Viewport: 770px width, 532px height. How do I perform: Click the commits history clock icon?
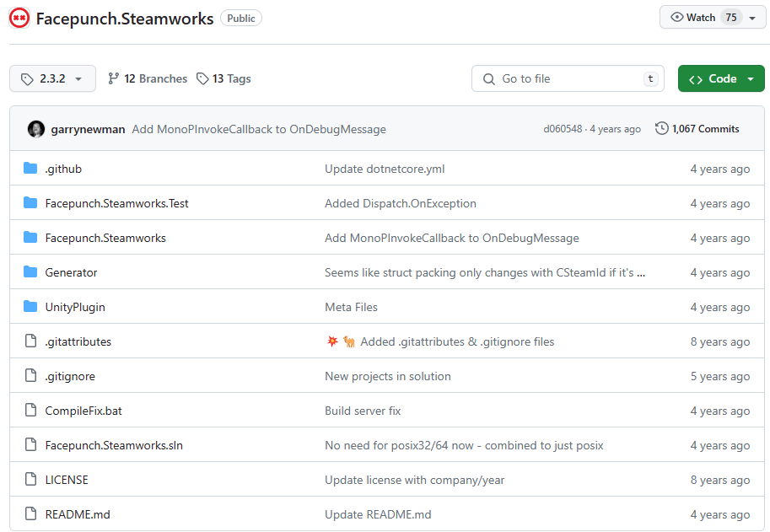[x=661, y=128]
